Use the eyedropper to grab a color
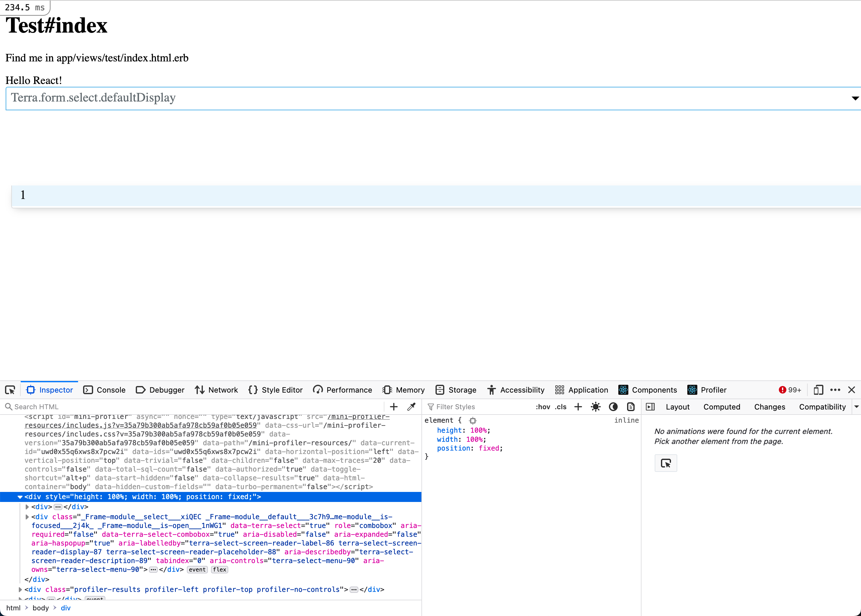The height and width of the screenshot is (616, 861). 411,406
